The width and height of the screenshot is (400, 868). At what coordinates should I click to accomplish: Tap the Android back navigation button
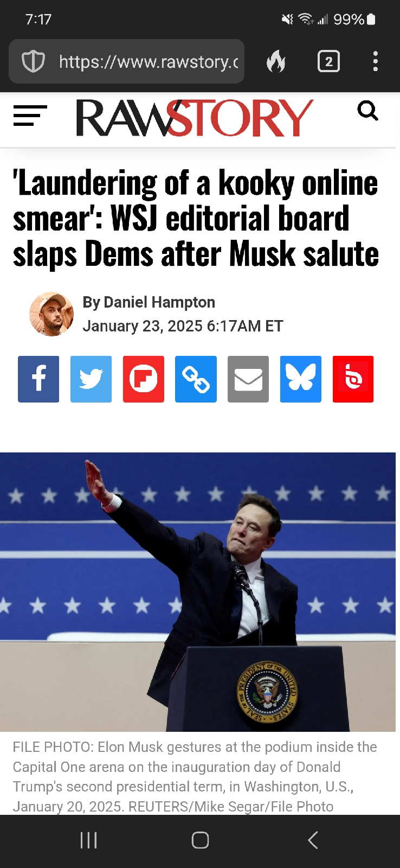(313, 840)
